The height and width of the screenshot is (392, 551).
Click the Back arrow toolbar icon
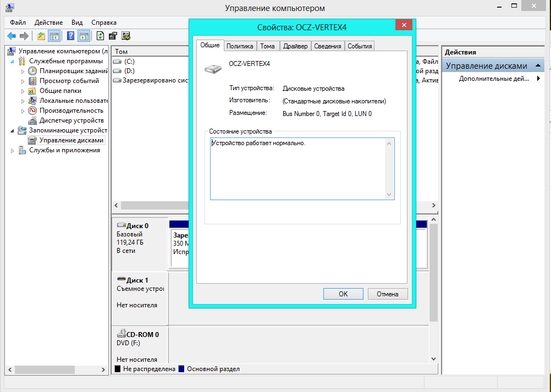point(11,36)
